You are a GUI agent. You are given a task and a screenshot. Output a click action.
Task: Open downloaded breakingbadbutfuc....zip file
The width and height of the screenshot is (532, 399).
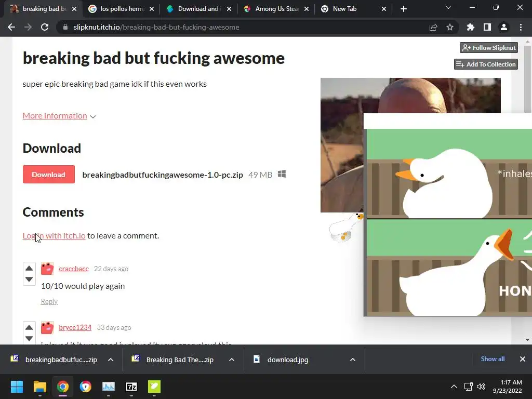[x=54, y=360]
